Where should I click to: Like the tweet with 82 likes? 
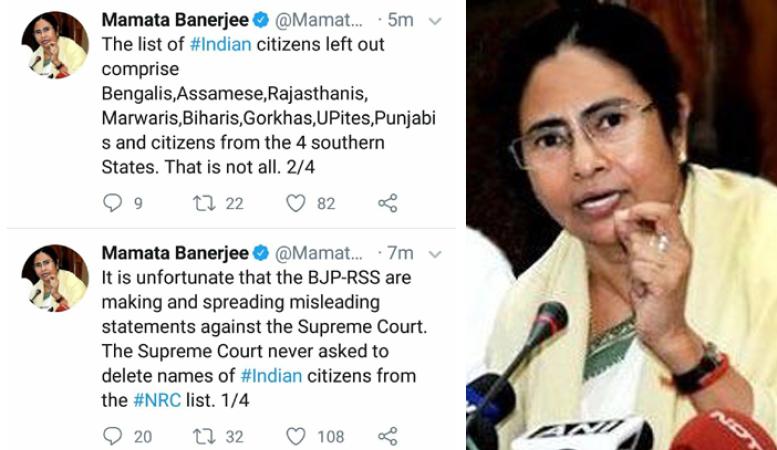point(296,203)
